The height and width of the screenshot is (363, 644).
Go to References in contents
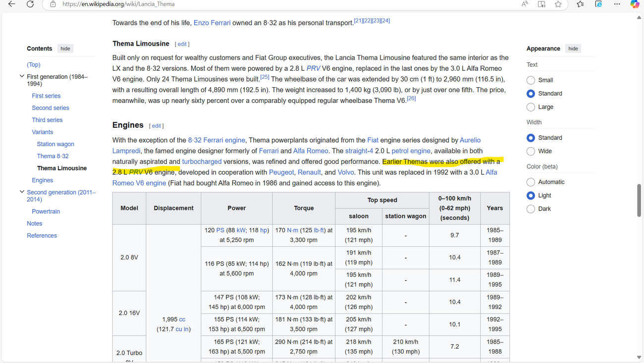point(42,236)
